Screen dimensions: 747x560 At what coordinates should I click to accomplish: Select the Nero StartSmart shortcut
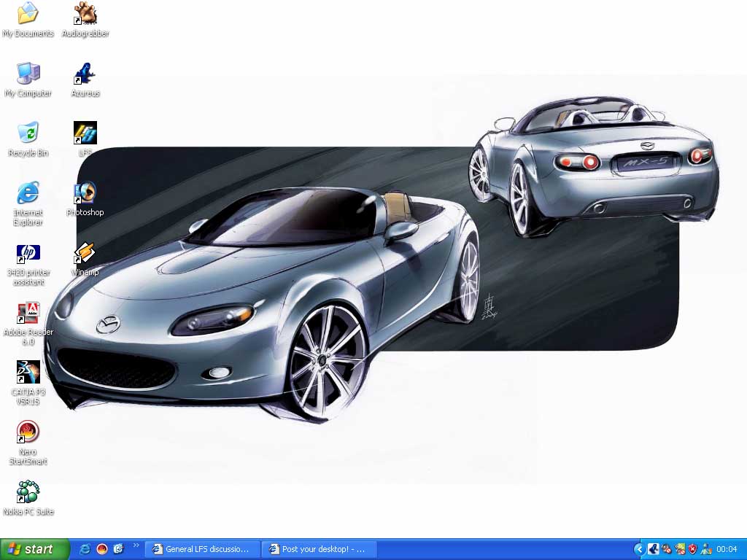(x=28, y=443)
